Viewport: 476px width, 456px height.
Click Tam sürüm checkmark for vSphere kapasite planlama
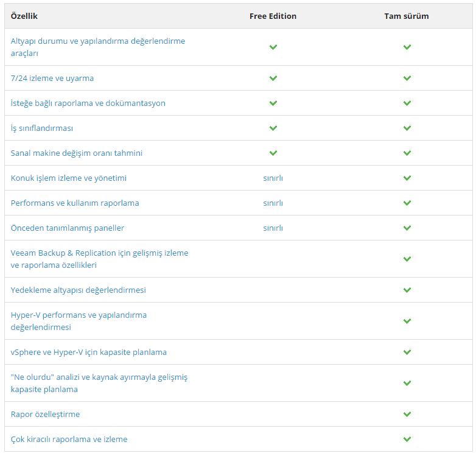[x=407, y=353]
